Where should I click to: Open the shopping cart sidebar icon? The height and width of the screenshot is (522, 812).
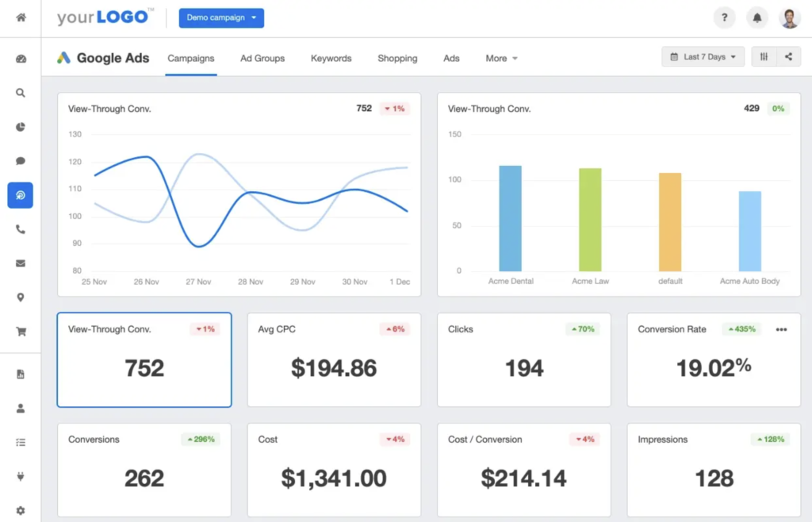click(21, 332)
